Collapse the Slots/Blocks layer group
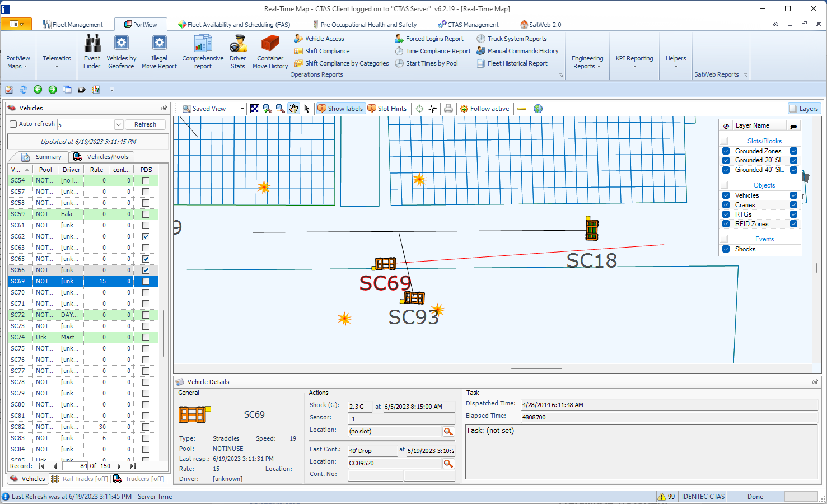Screen dimensions: 827x504 click(x=724, y=141)
